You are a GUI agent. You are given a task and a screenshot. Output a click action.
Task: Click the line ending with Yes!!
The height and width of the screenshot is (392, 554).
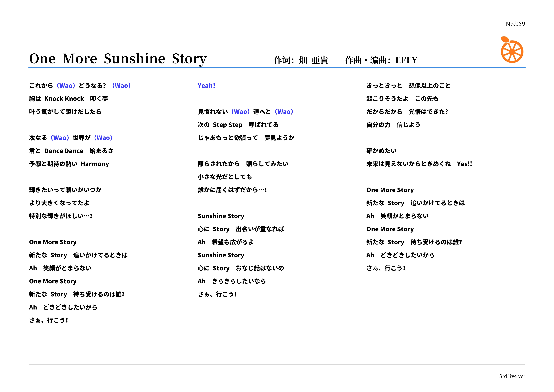click(x=419, y=164)
